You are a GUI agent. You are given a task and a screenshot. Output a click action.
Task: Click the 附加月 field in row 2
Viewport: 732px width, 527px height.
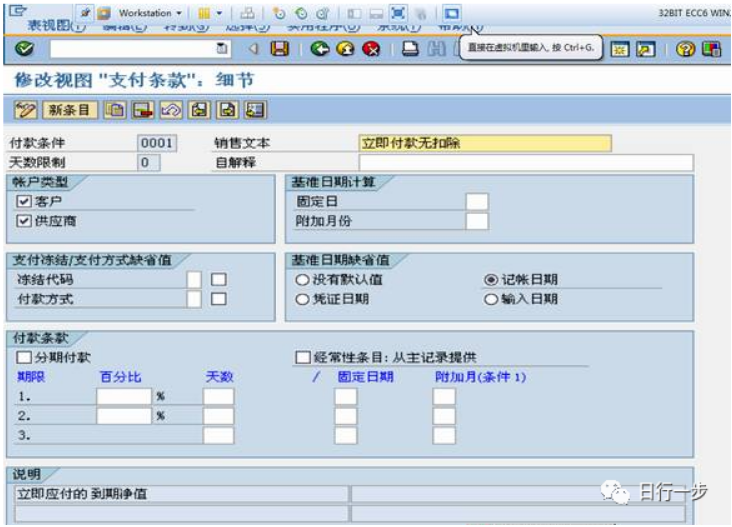tap(444, 416)
